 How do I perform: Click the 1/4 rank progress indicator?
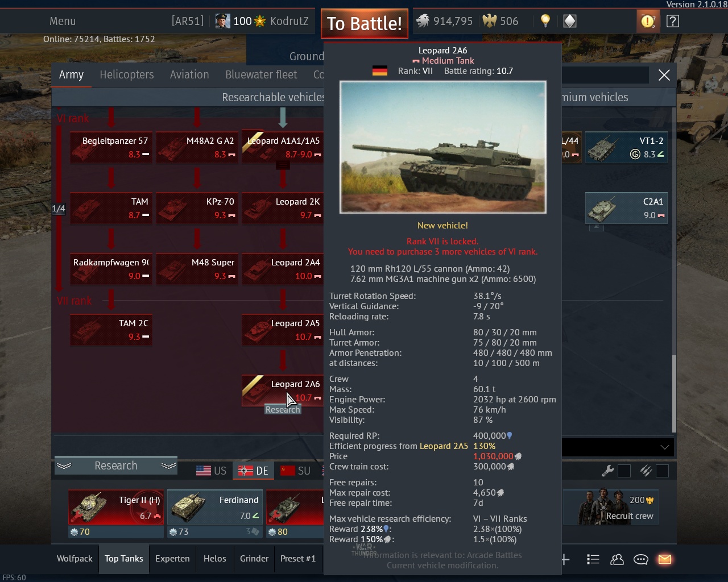pyautogui.click(x=59, y=209)
